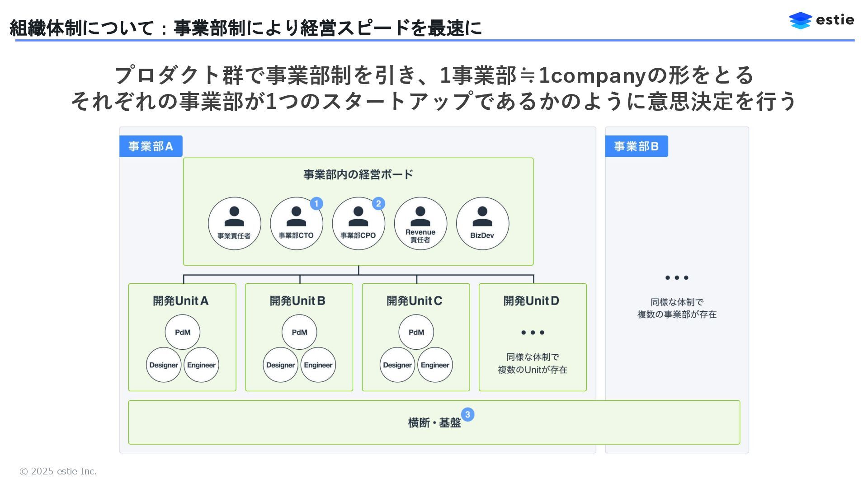The height and width of the screenshot is (488, 868).
Task: Click the BizDev person icon
Action: click(x=482, y=217)
